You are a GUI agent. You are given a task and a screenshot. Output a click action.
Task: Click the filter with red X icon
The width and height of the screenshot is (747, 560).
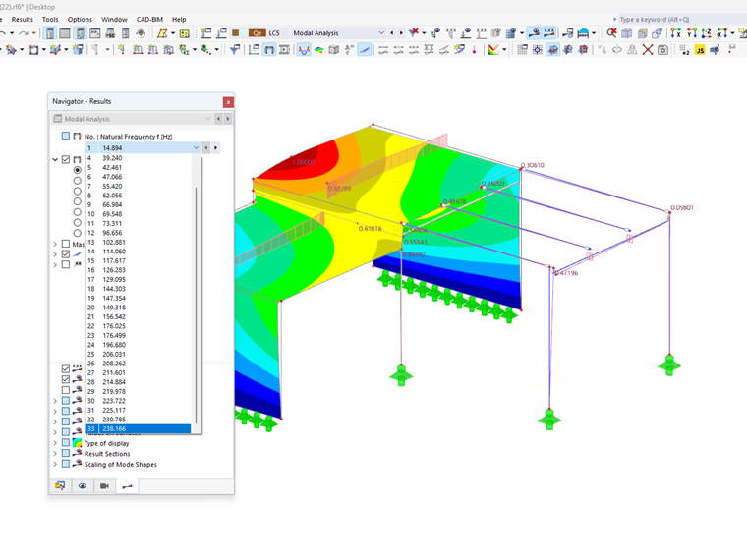[x=414, y=32]
